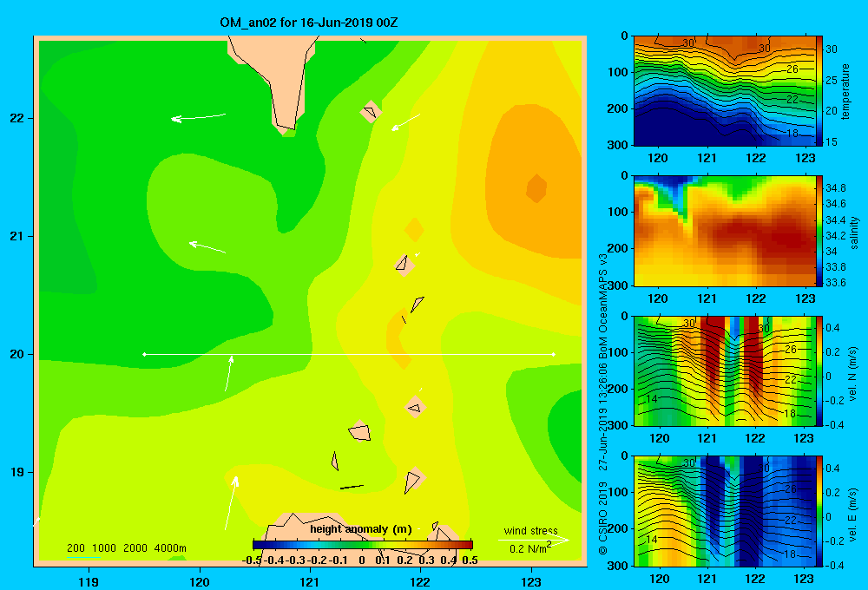Open the northward velocity section panel
Viewport: 868px width, 590px height.
[x=725, y=370]
